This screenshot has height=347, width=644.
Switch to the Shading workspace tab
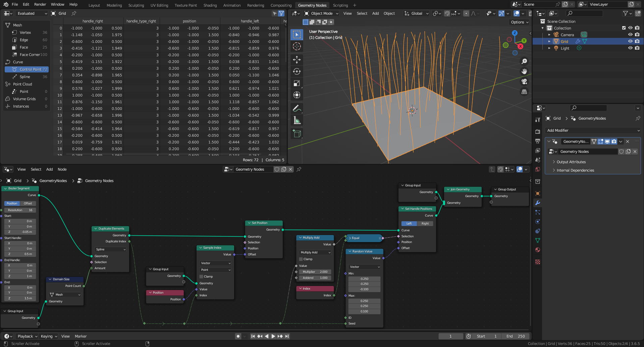pos(210,5)
